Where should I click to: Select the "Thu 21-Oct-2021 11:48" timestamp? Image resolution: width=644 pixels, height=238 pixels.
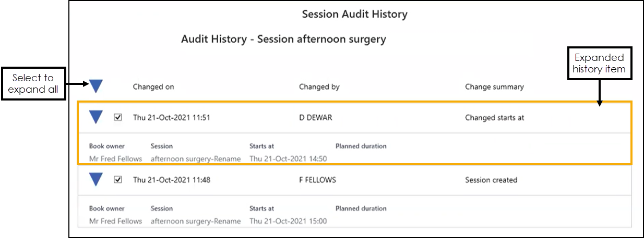click(171, 180)
